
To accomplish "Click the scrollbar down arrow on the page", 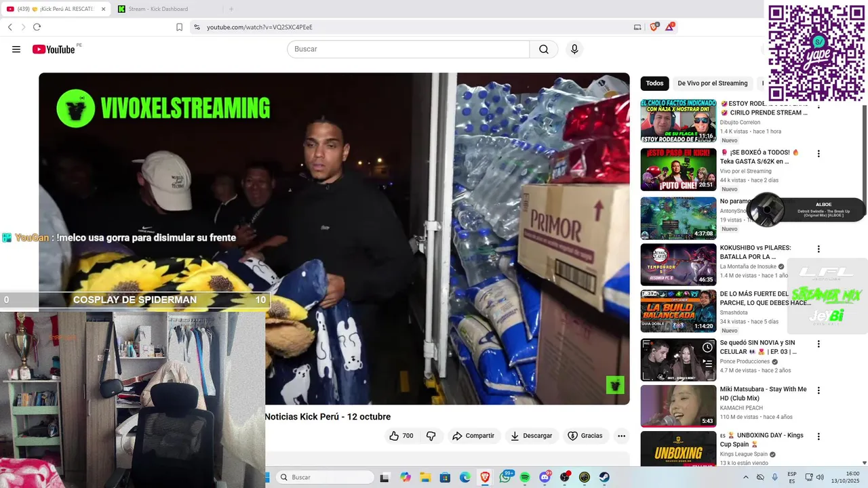I will click(x=864, y=463).
